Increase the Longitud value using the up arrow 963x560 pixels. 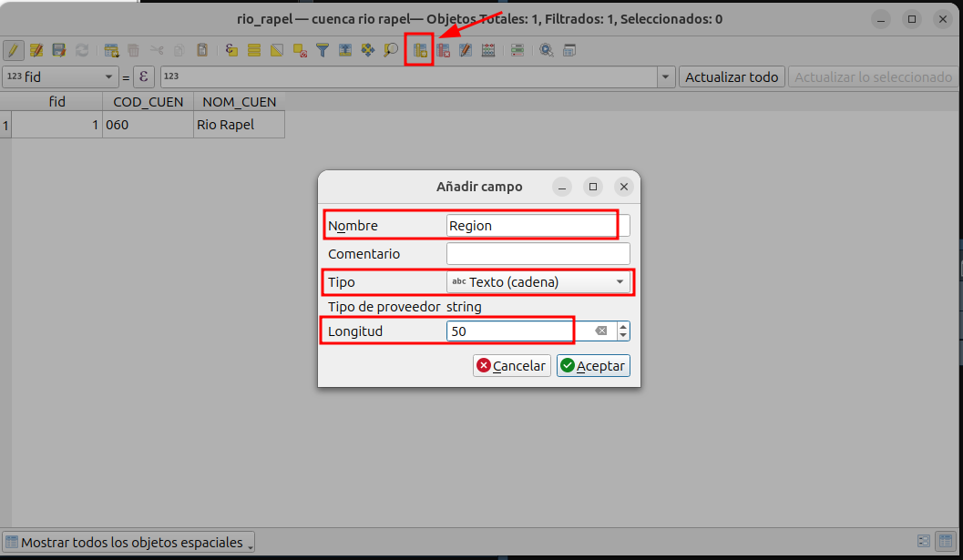[623, 327]
